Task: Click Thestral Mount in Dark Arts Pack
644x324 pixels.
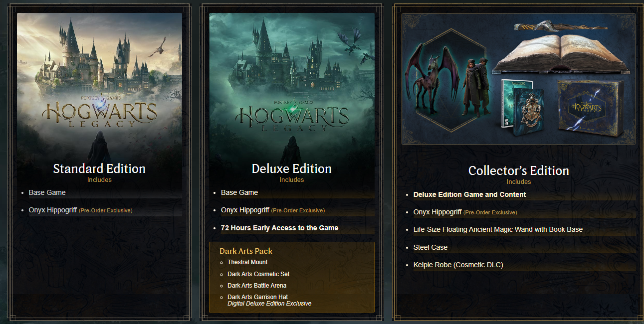Action: tap(247, 262)
